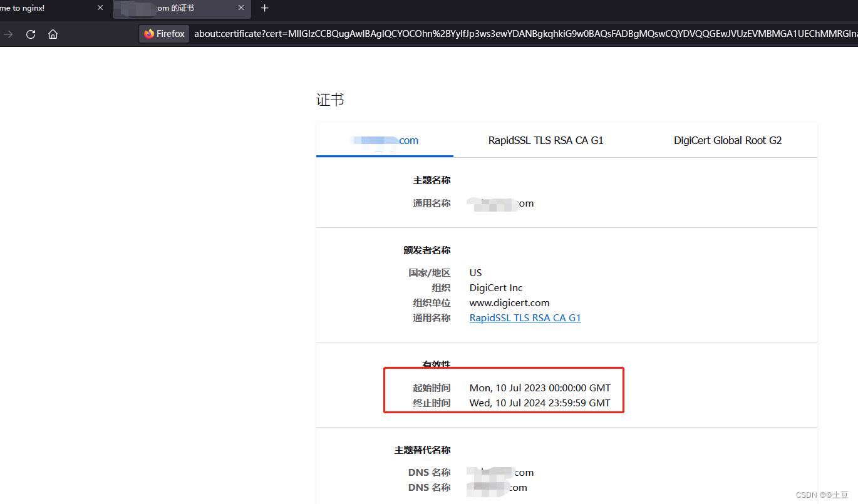Go to the Firefox home page
Viewport: 858px width, 504px height.
(x=53, y=34)
